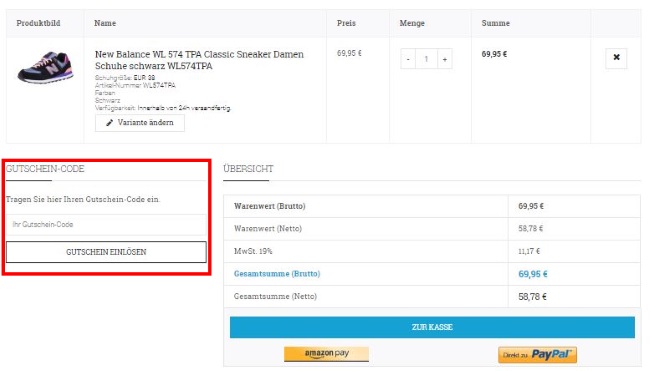This screenshot has height=371, width=650.
Task: Click the Name column header
Action: pos(105,23)
